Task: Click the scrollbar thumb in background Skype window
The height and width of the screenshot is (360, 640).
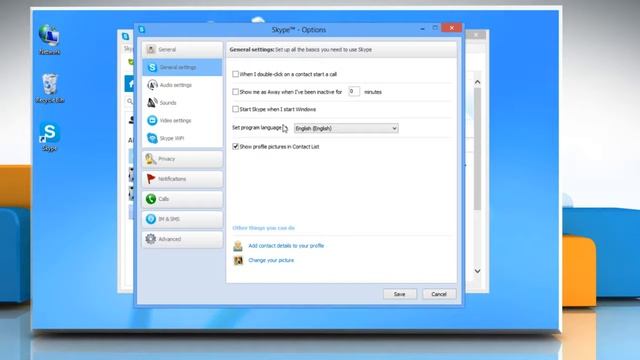Action: 477,149
